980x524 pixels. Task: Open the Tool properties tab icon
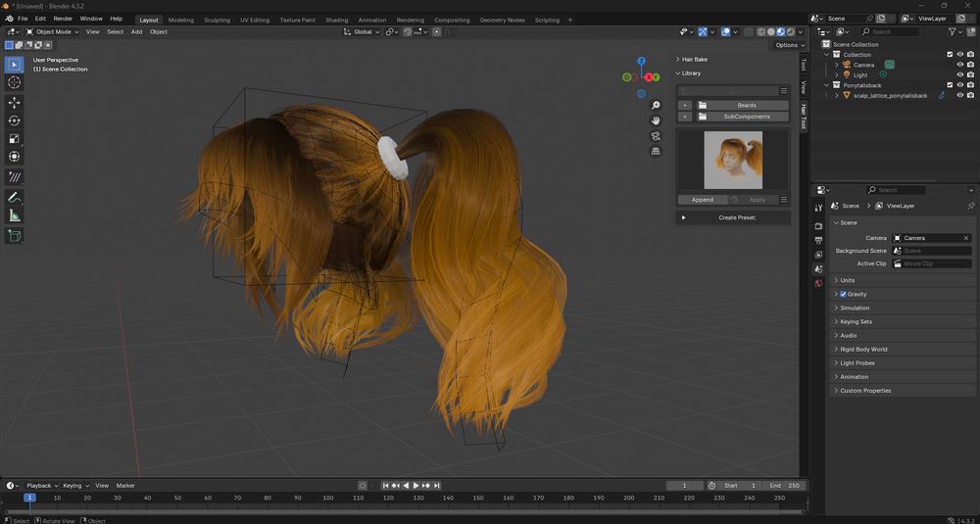click(x=818, y=208)
